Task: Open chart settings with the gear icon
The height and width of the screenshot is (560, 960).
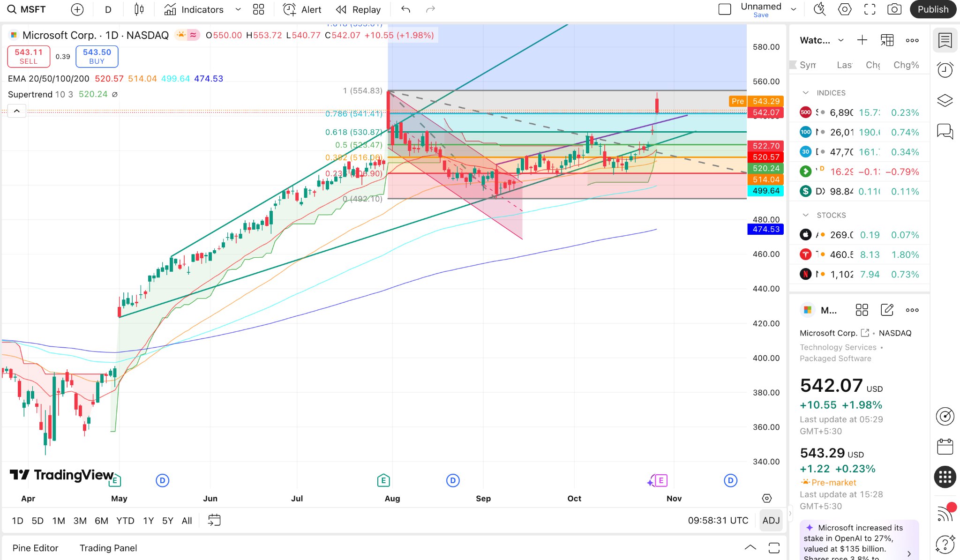Action: click(x=845, y=9)
